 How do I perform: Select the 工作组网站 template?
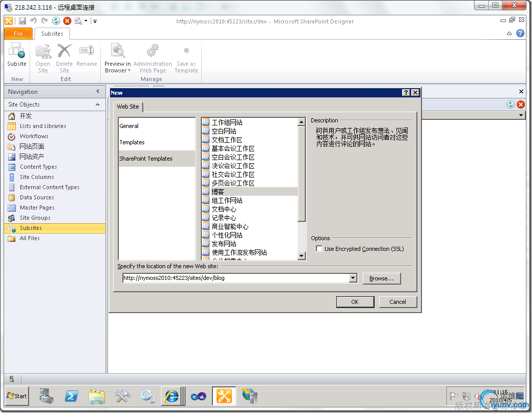tap(250, 122)
